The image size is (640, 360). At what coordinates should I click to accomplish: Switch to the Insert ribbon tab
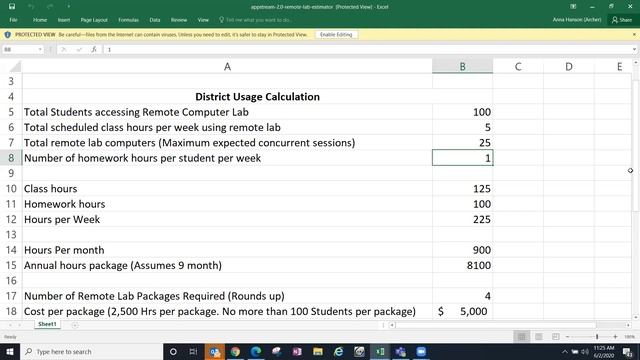point(64,20)
